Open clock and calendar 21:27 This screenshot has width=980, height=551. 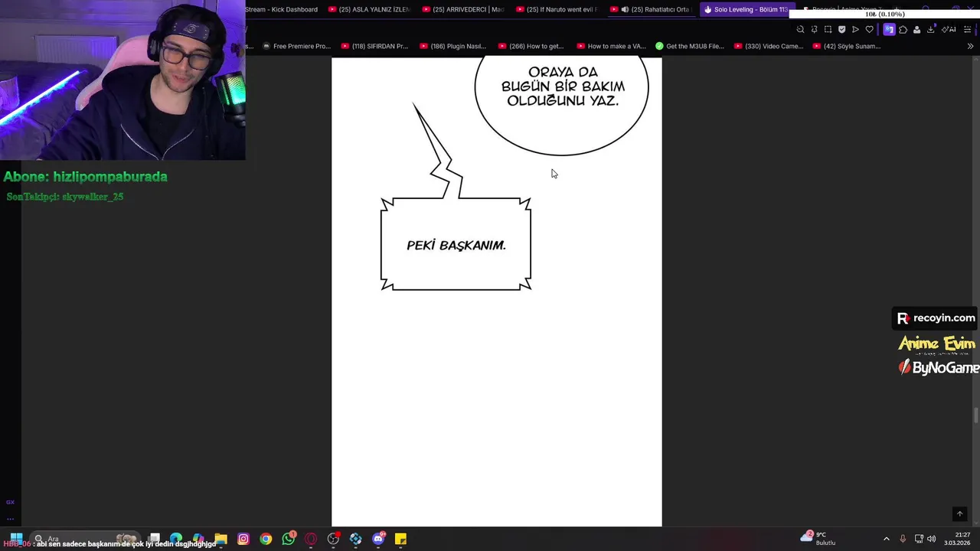[x=957, y=539]
